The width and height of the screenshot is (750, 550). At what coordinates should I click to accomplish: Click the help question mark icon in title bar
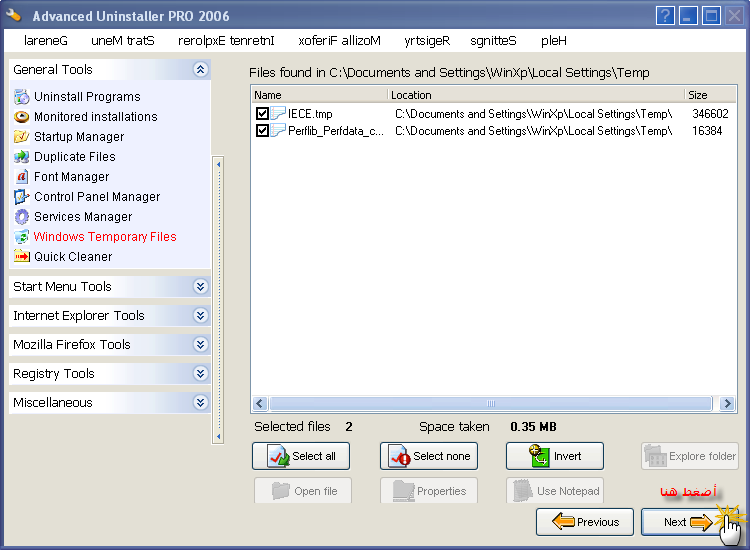[x=665, y=16]
